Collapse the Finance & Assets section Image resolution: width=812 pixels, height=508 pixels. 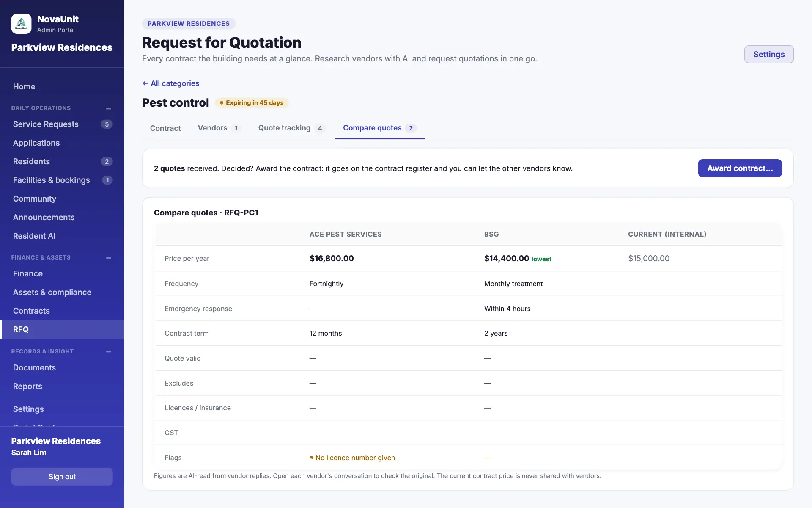click(x=109, y=258)
